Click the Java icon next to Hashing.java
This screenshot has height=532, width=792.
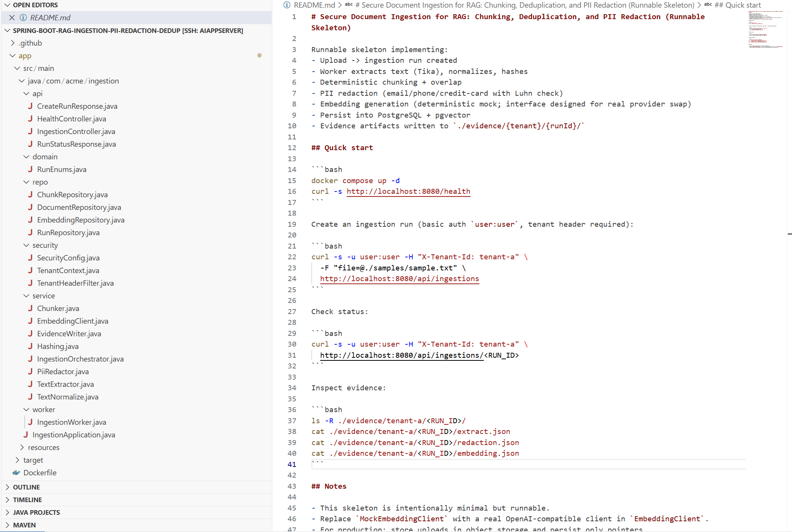tap(31, 346)
